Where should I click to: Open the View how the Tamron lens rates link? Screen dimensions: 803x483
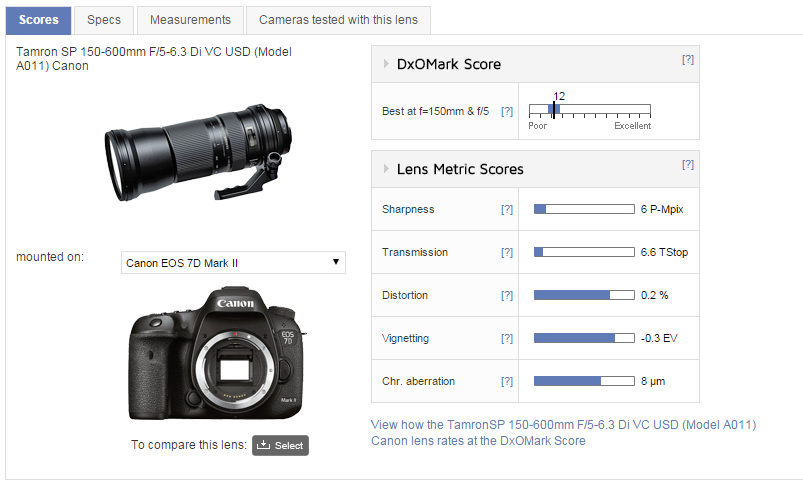coord(563,432)
